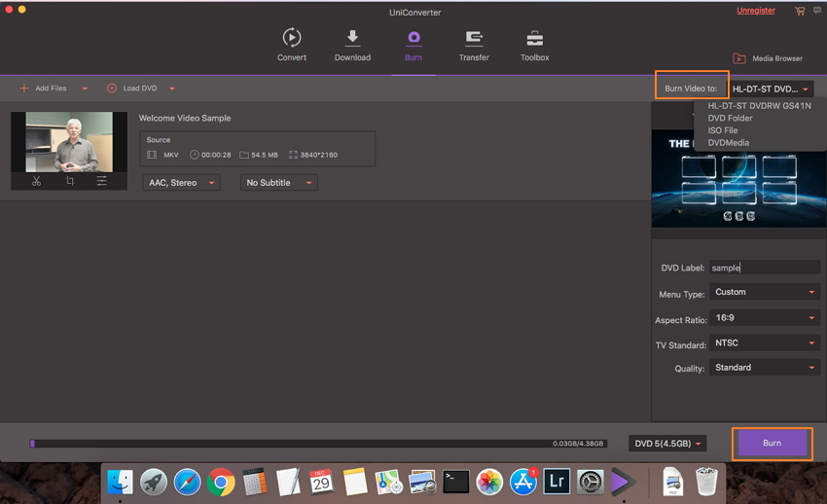The width and height of the screenshot is (827, 504).
Task: Open Safari in the Dock
Action: [x=187, y=482]
